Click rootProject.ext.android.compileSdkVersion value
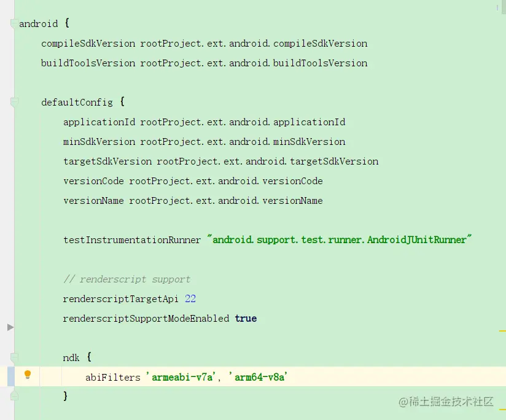Viewport: 506px width, 420px height. pos(254,44)
